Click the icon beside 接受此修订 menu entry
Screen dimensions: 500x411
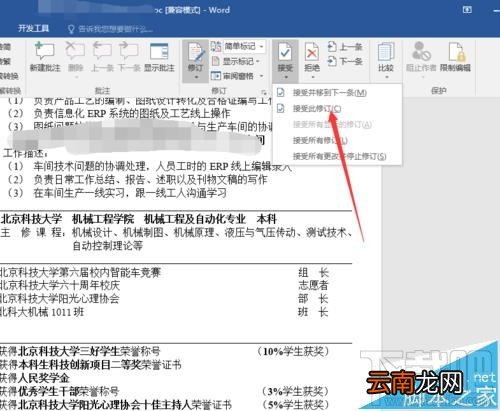tap(281, 108)
